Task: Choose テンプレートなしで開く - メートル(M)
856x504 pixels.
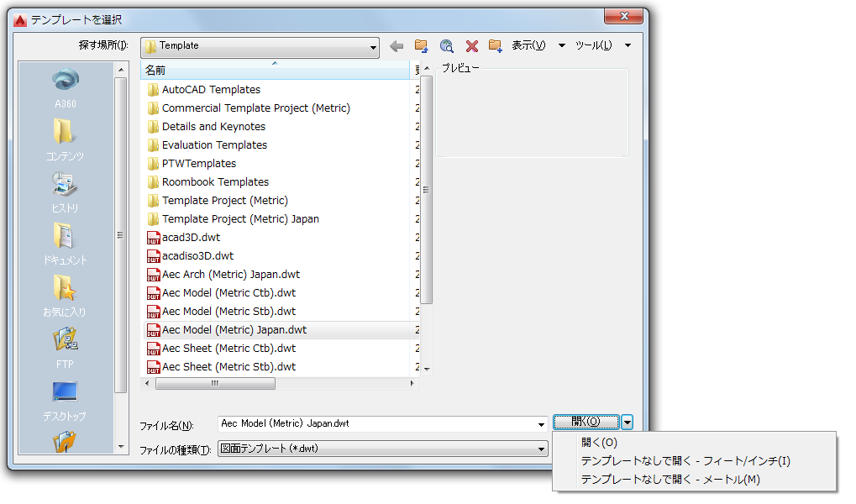Action: [x=670, y=480]
